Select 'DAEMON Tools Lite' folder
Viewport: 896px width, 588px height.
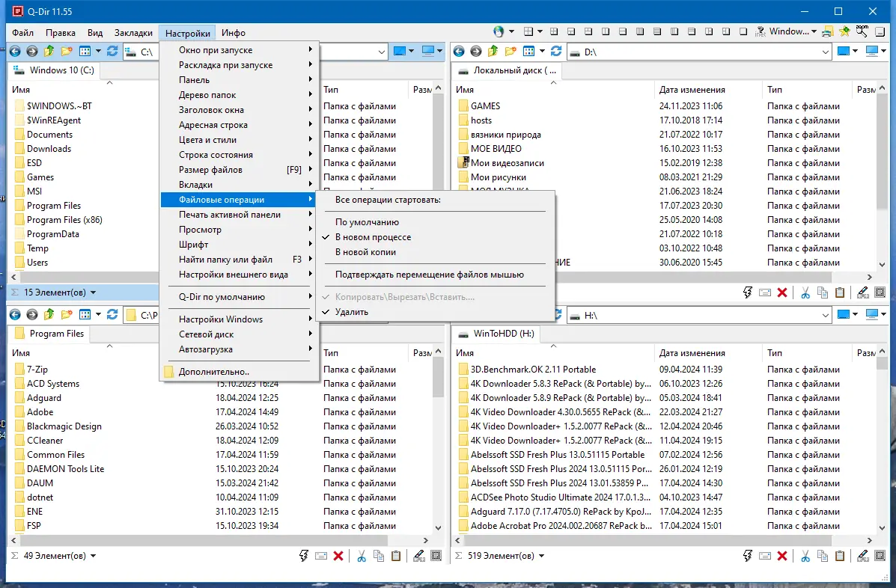pos(66,469)
